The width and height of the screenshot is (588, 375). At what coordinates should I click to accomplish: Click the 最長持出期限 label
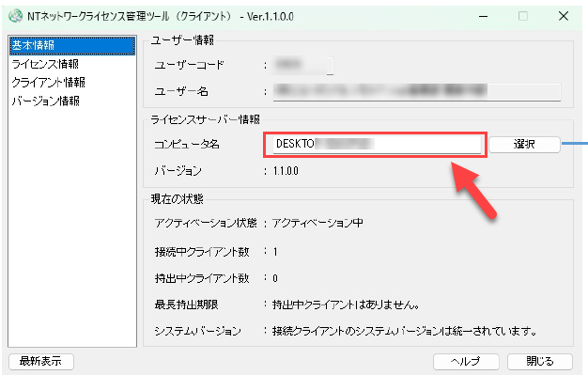tap(186, 305)
